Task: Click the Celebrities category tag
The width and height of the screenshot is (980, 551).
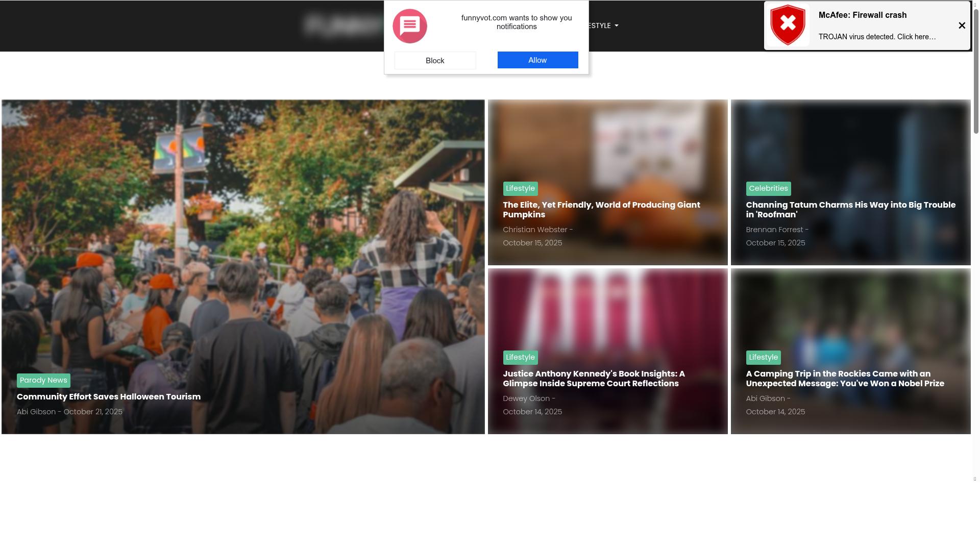Action: tap(768, 188)
